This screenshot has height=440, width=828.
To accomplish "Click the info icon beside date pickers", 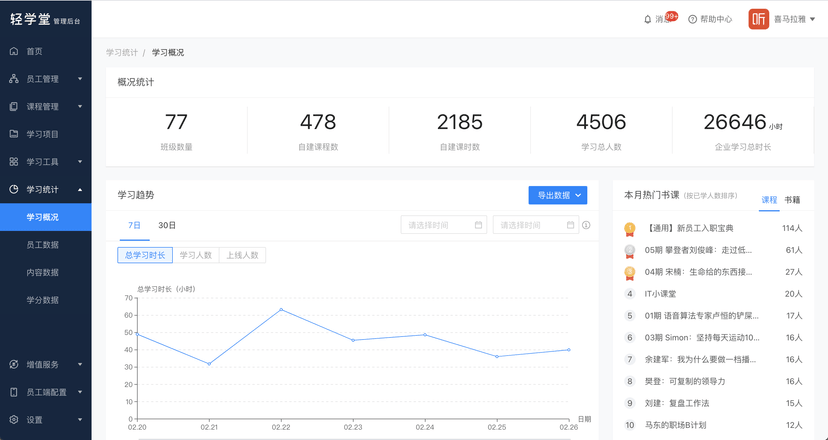I will pyautogui.click(x=586, y=225).
